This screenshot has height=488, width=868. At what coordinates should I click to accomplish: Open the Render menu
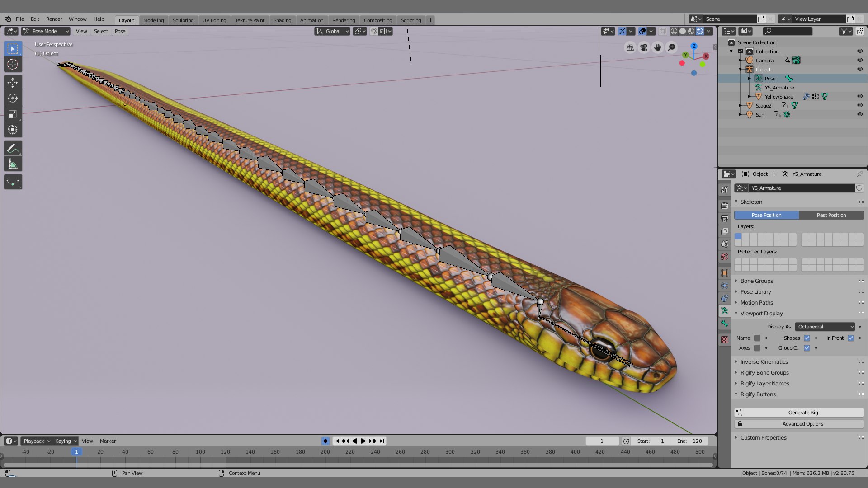[54, 19]
